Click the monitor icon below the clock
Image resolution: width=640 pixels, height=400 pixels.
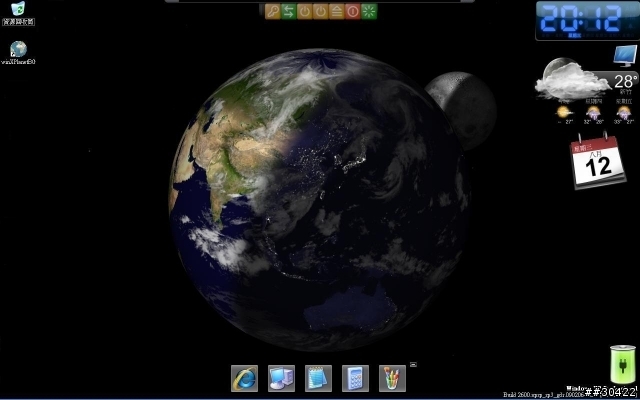[x=625, y=56]
